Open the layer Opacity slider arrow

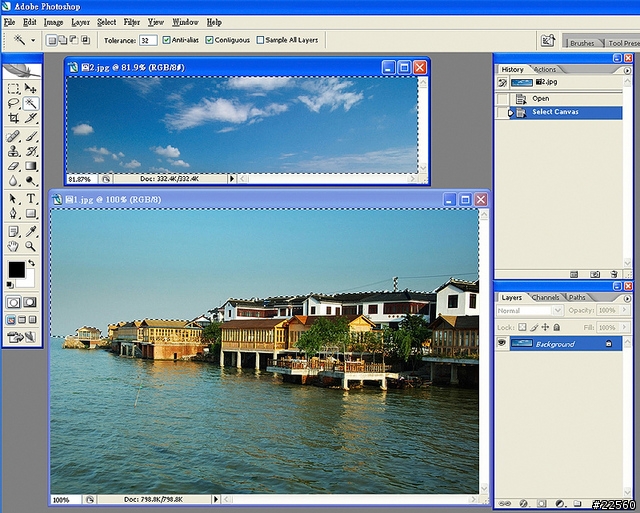(624, 311)
